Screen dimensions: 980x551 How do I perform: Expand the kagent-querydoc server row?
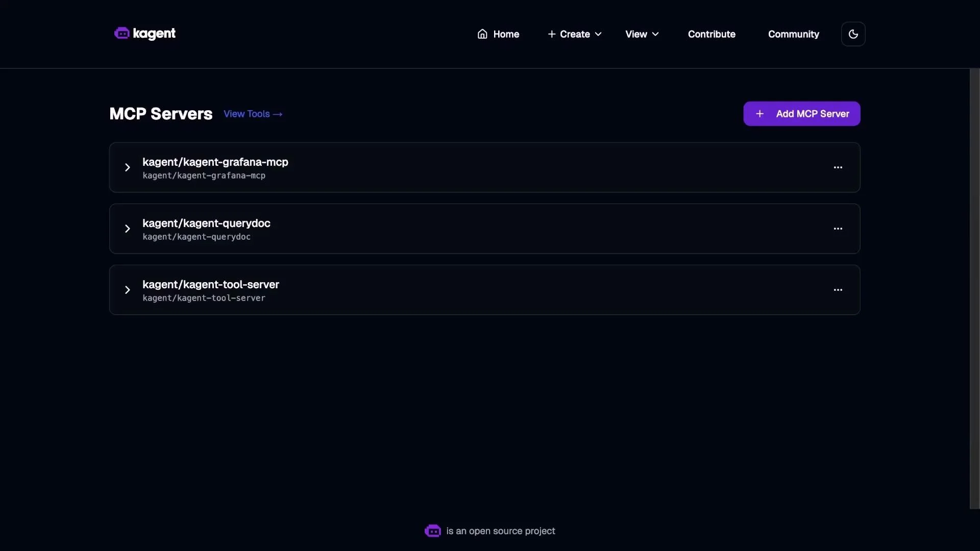pyautogui.click(x=128, y=229)
